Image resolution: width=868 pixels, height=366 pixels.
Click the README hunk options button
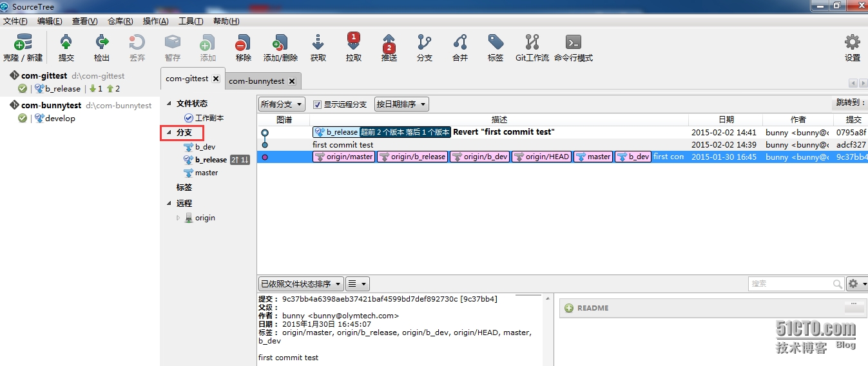854,307
